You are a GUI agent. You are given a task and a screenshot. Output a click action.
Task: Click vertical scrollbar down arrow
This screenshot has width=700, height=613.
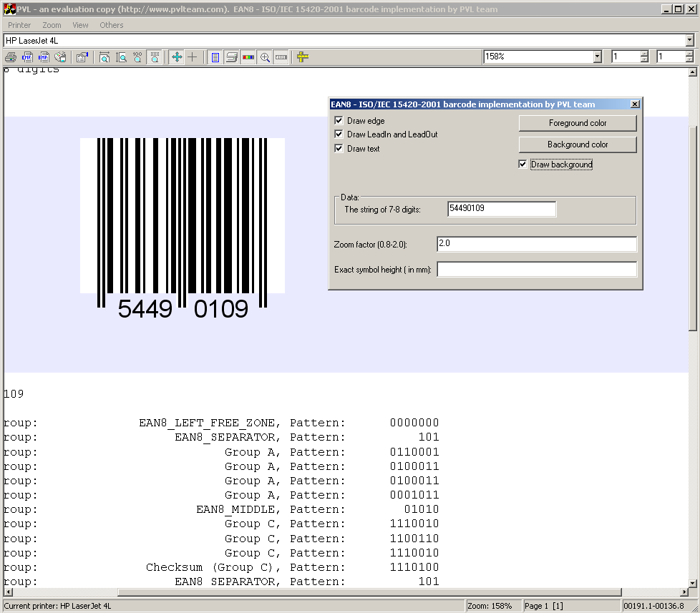[x=693, y=583]
